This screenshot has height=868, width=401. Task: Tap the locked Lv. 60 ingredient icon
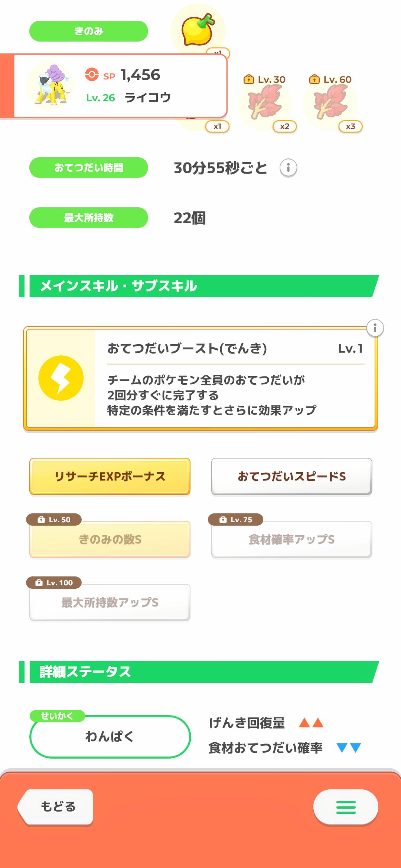click(x=330, y=102)
